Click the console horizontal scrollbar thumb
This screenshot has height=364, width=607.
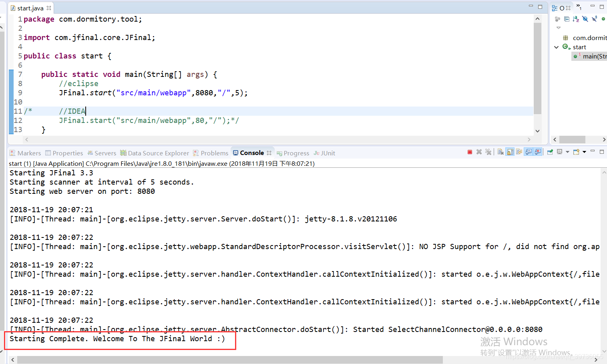point(230,360)
